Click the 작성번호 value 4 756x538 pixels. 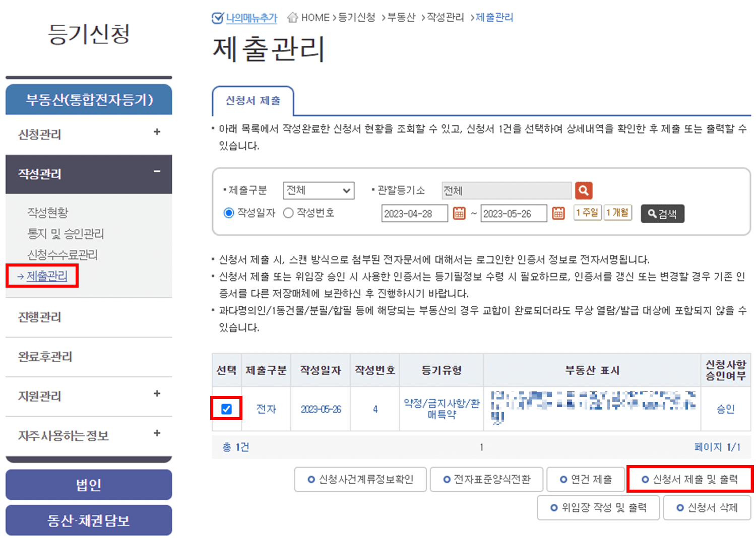[x=375, y=409]
